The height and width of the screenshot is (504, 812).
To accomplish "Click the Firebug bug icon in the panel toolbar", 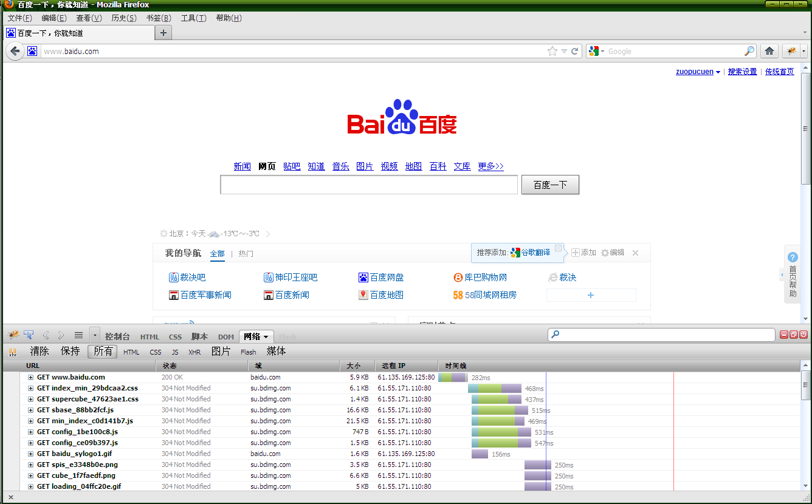I will pos(13,335).
